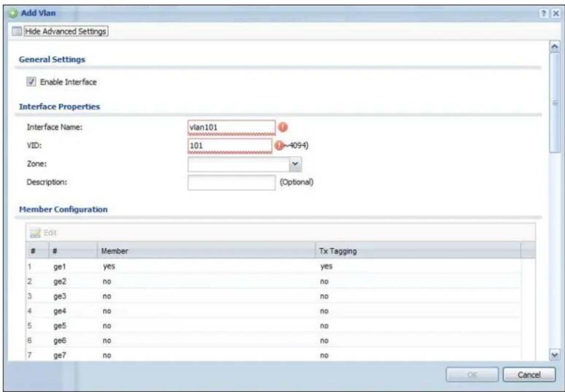Select the ge5 row

tap(273, 326)
